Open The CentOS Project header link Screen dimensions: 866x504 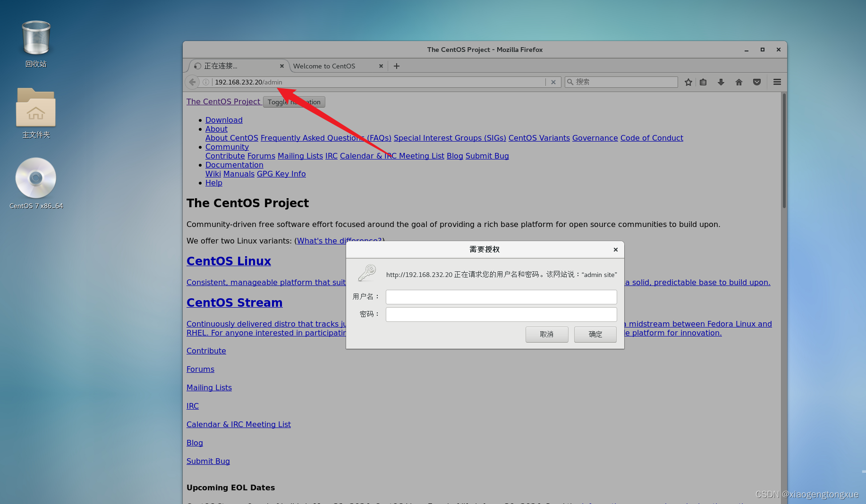[x=223, y=101]
